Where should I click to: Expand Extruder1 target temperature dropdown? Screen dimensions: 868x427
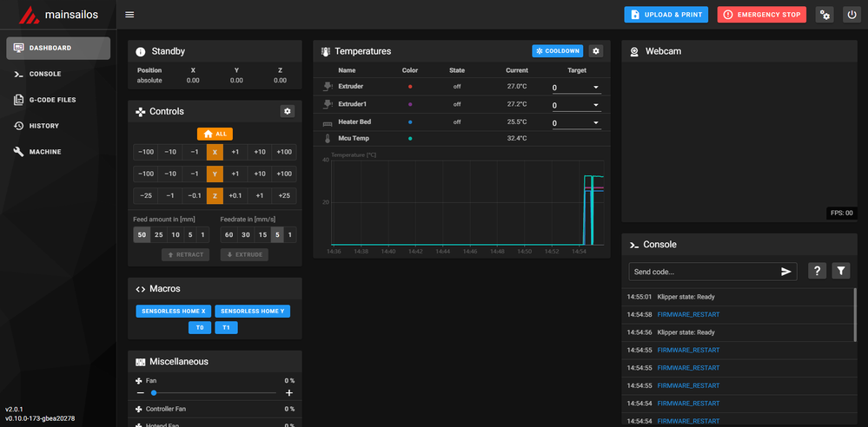(595, 105)
